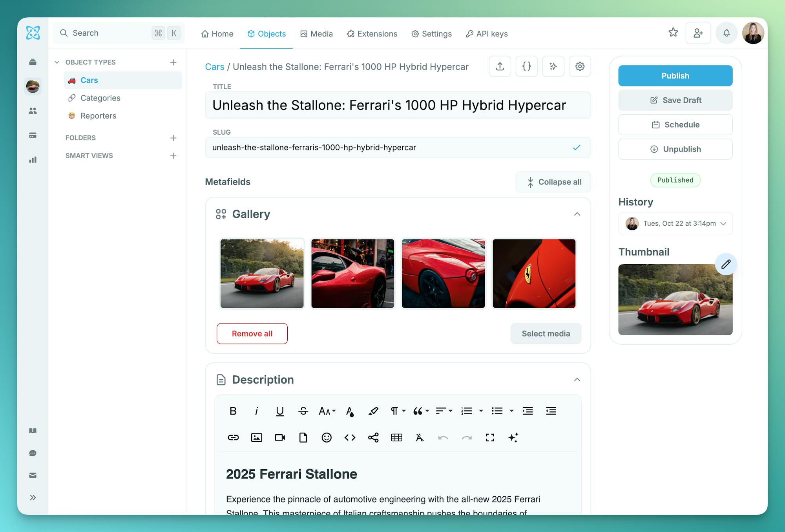Click the upload icon beside breadcrumb
This screenshot has width=785, height=532.
pos(500,66)
